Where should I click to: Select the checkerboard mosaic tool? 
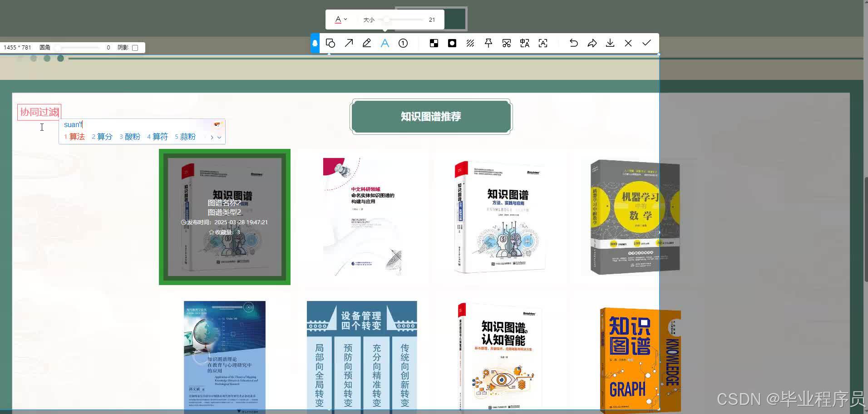(x=434, y=43)
